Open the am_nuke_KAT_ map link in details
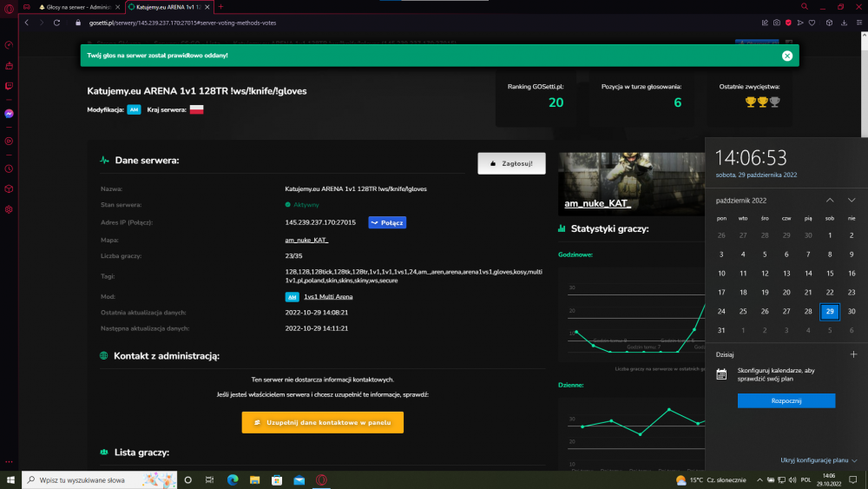The width and height of the screenshot is (868, 489). (x=306, y=241)
